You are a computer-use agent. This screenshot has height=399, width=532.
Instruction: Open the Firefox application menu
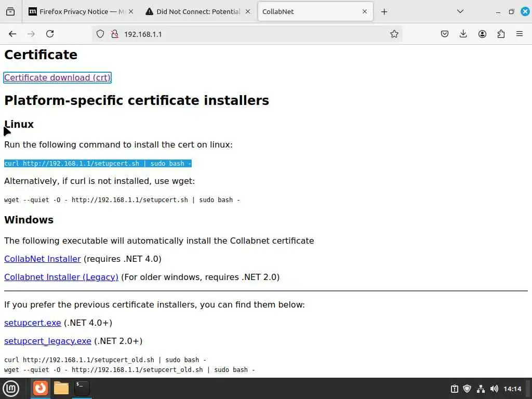coord(520,34)
